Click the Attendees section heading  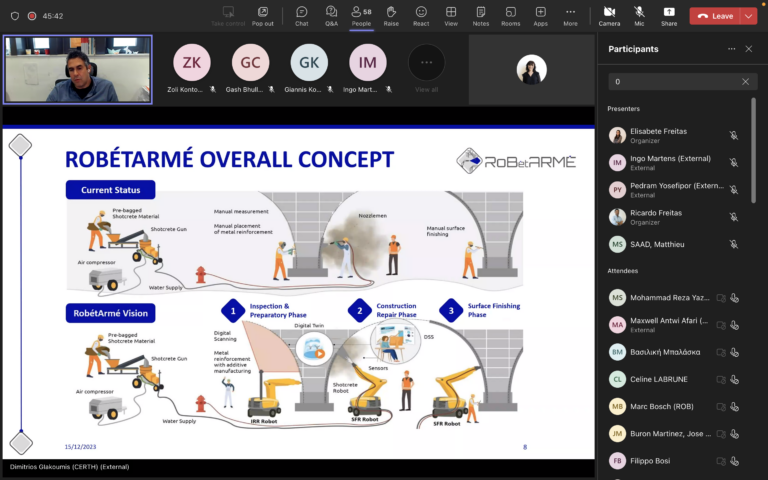pyautogui.click(x=623, y=270)
